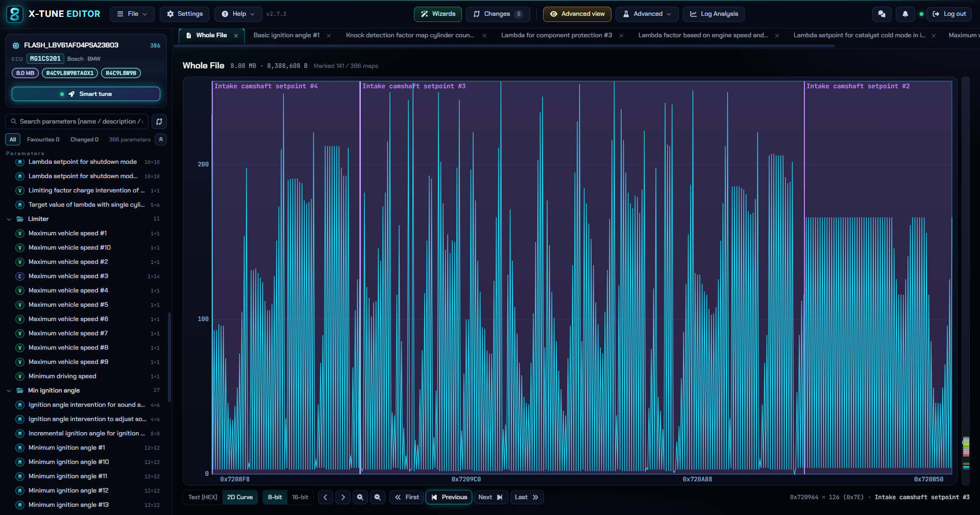Screen dimensions: 980x515
Task: Click the X-Tune Editor logo icon
Action: [x=14, y=14]
